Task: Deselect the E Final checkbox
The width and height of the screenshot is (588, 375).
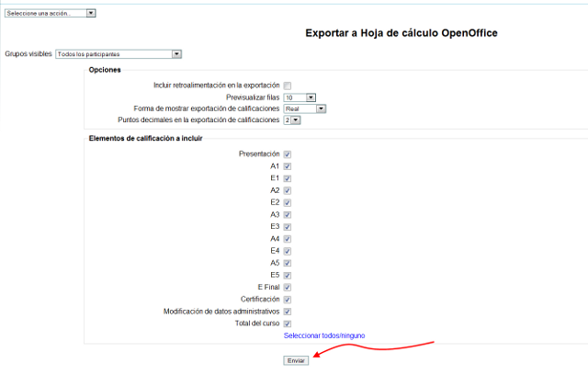Action: [x=288, y=287]
